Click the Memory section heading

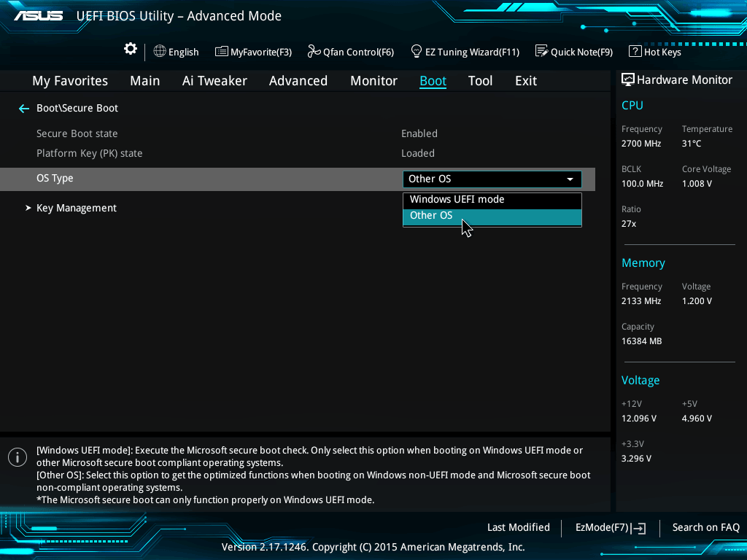click(x=643, y=262)
